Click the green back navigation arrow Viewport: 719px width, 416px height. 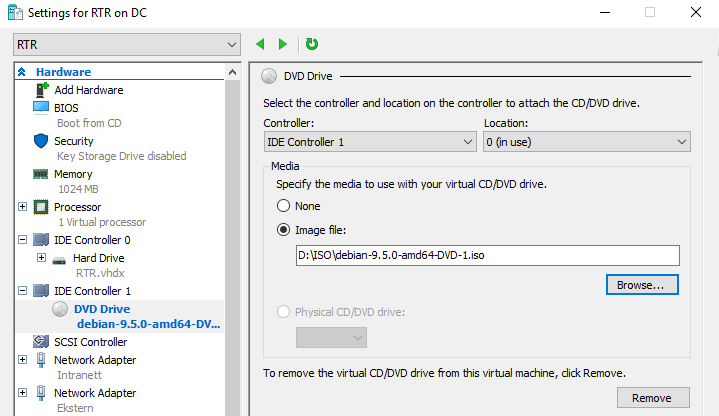(261, 44)
